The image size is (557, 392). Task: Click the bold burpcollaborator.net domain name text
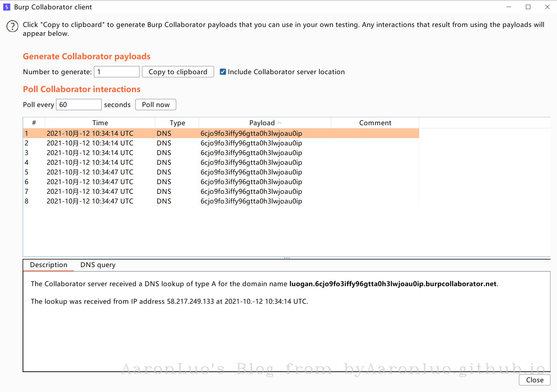393,284
